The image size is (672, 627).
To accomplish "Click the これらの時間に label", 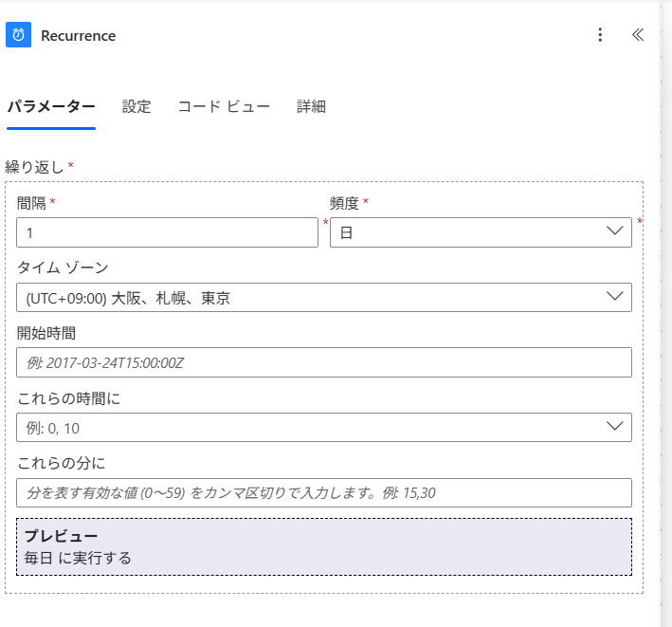I will pyautogui.click(x=68, y=398).
